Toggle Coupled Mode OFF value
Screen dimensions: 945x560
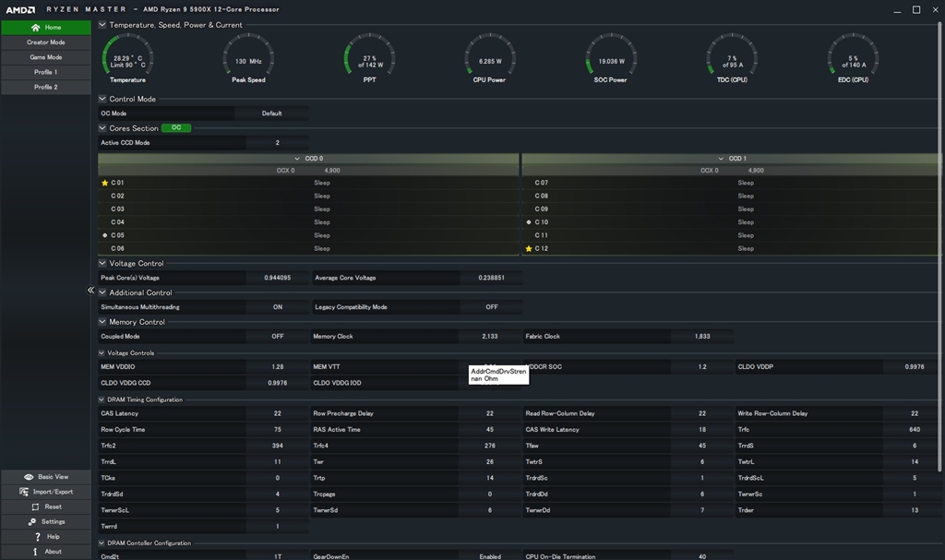(x=277, y=337)
